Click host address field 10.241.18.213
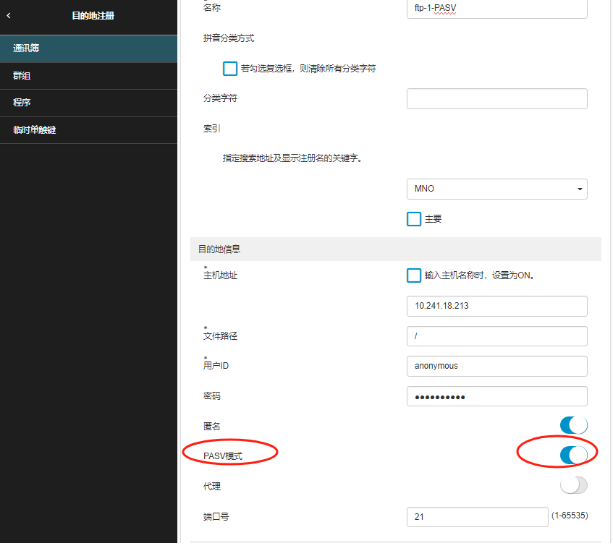613x544 pixels. (496, 305)
